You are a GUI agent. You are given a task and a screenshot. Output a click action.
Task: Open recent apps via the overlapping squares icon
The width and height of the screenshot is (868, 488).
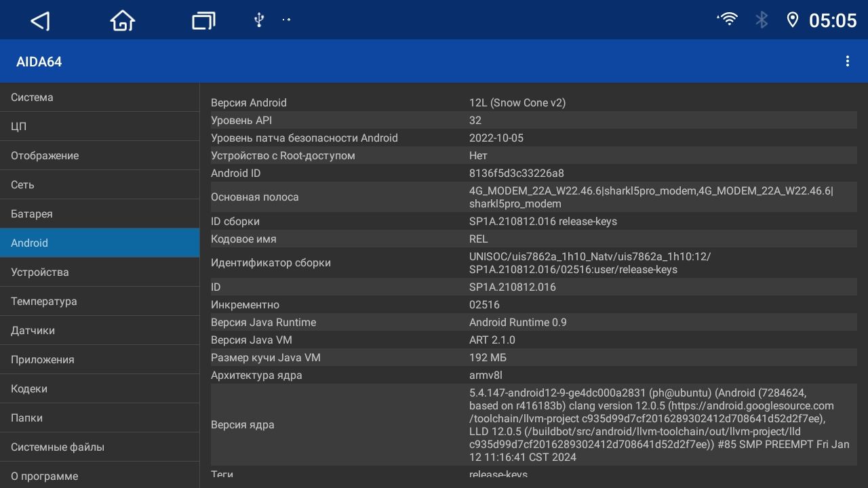pyautogui.click(x=203, y=20)
